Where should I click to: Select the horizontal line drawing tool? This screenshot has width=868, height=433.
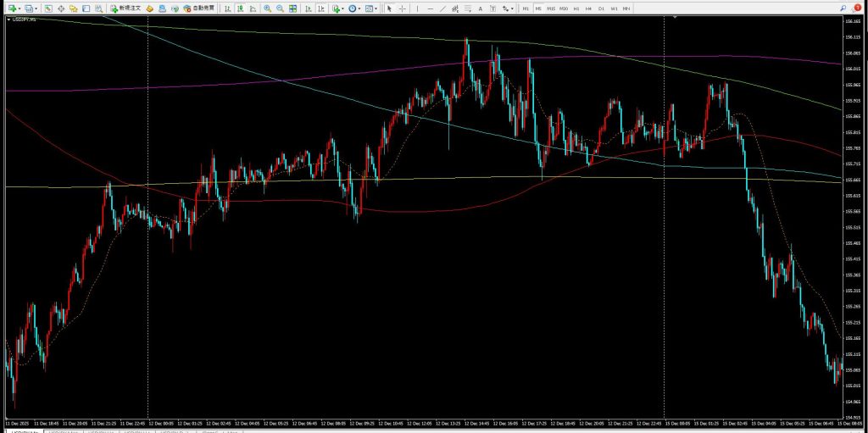point(431,8)
